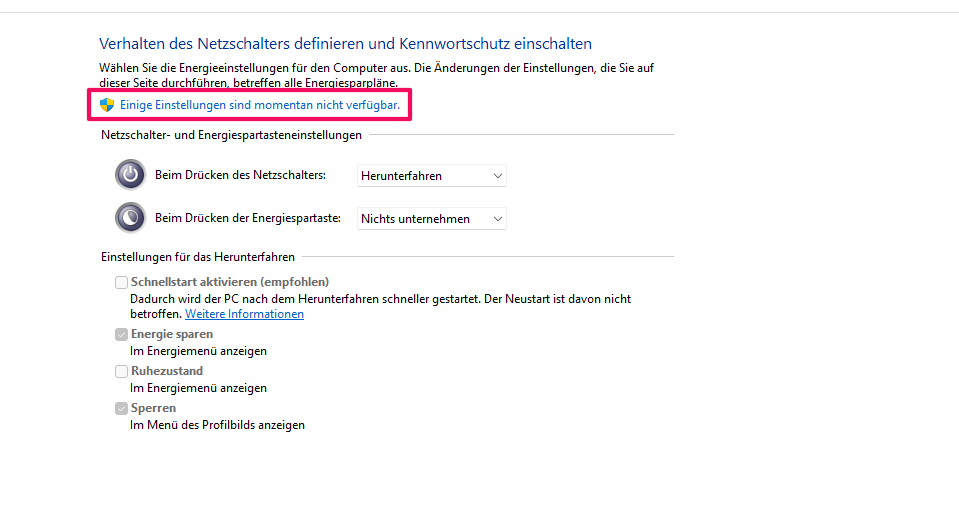Click the 'Beim Drücken der Energiespartaste' label
Screen dimensions: 959x519
click(248, 218)
